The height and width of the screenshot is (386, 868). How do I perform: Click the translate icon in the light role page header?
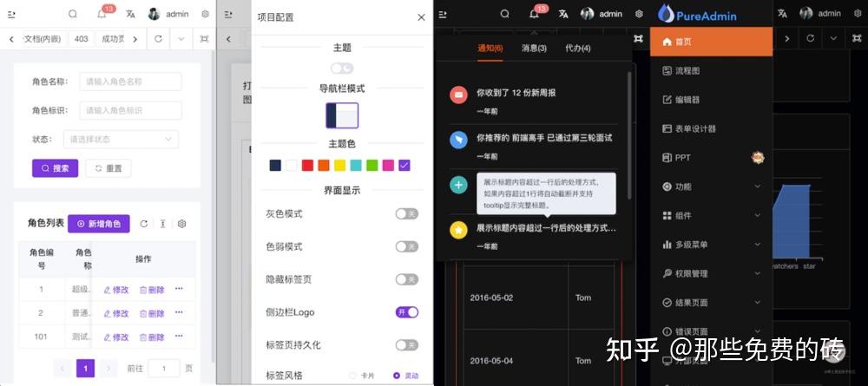pyautogui.click(x=131, y=15)
